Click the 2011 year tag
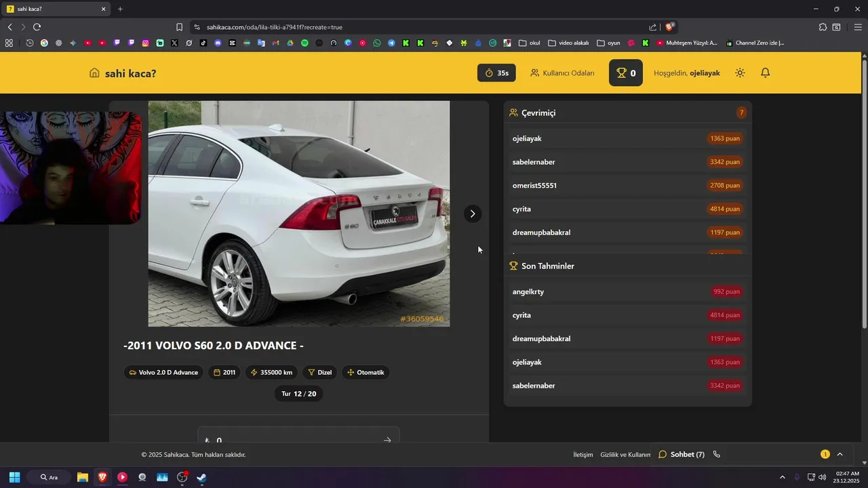The height and width of the screenshot is (488, 868). [x=224, y=372]
